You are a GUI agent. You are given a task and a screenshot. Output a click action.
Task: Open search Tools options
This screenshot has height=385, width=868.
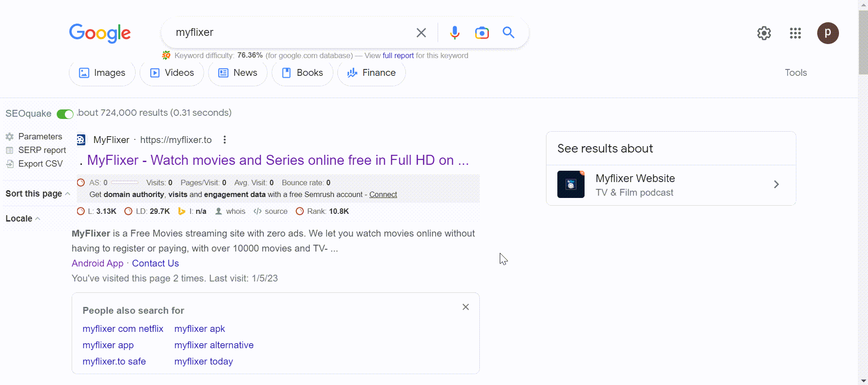click(796, 73)
